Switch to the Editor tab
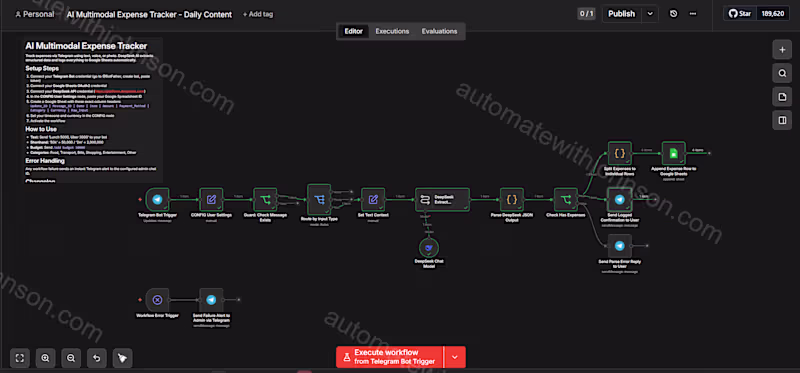The height and width of the screenshot is (373, 800). (x=354, y=31)
